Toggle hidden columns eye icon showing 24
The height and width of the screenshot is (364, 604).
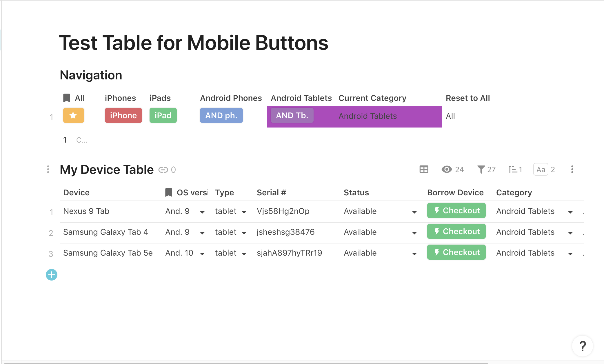[x=447, y=170]
